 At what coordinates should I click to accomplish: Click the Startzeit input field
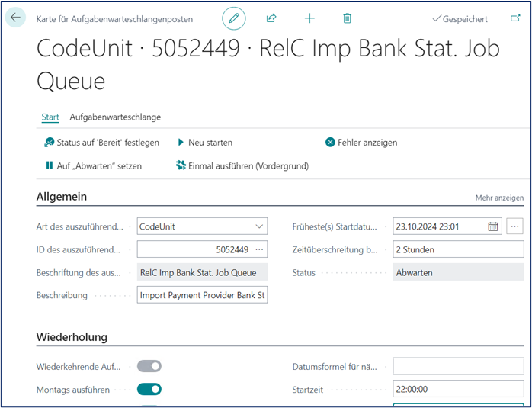[457, 389]
